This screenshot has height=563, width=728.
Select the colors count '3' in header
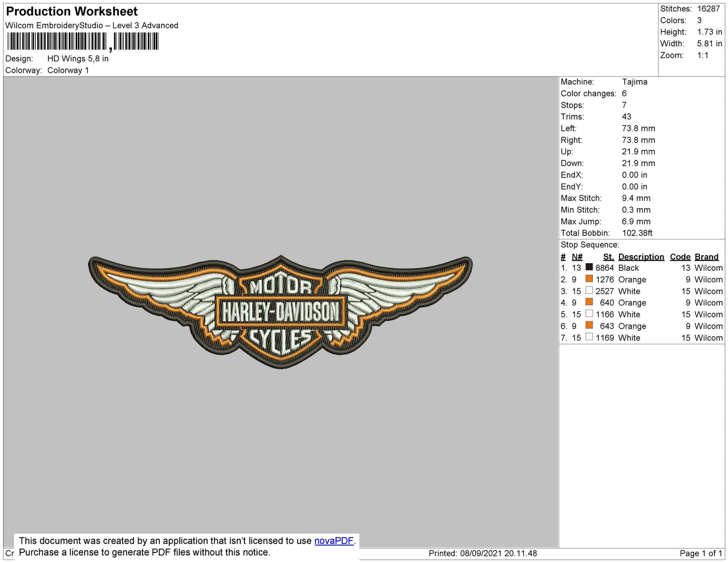(700, 20)
